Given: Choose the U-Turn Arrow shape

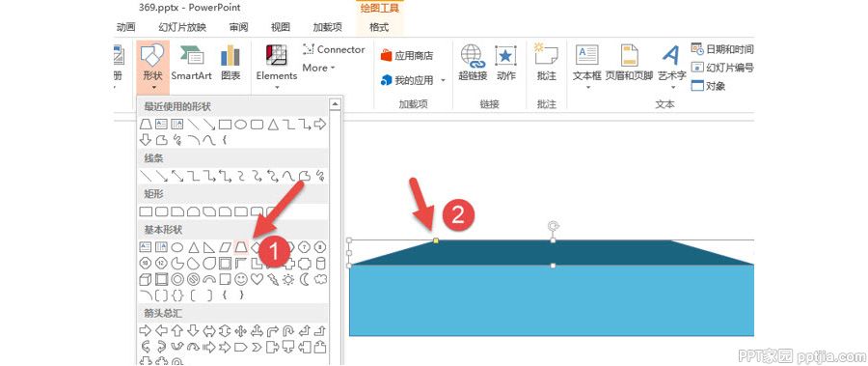Looking at the screenshot, I should click(288, 331).
